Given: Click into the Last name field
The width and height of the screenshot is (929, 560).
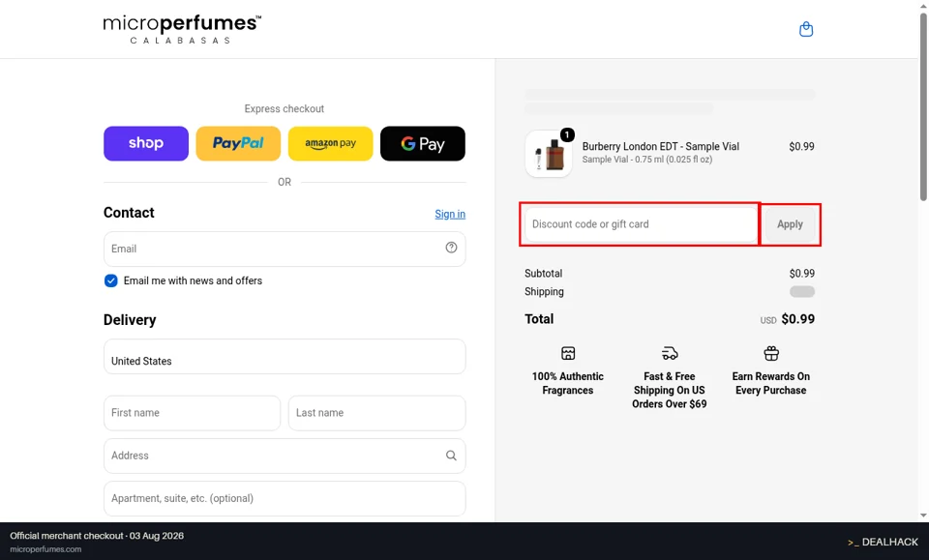Looking at the screenshot, I should point(376,413).
